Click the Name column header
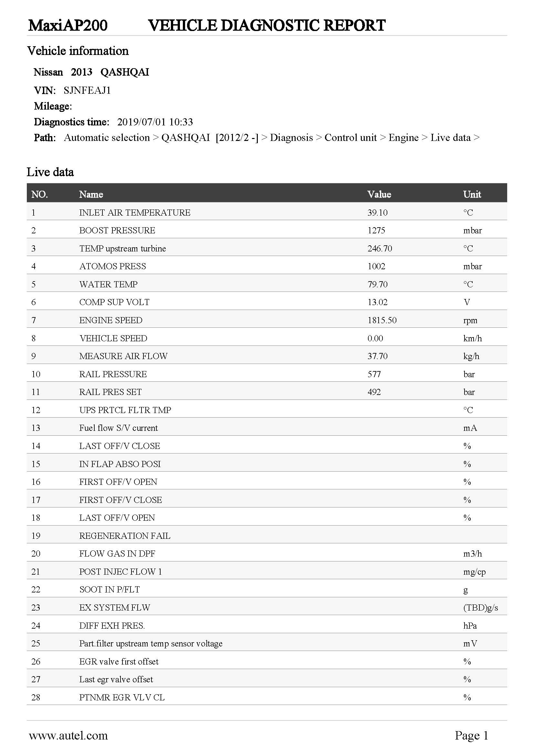534x756 pixels. 91,194
